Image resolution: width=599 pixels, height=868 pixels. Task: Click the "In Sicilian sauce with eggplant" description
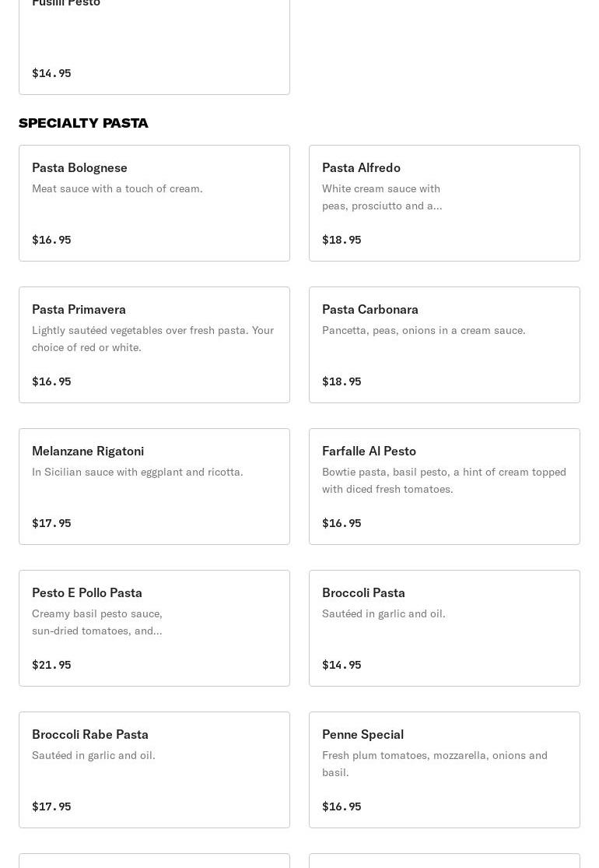click(x=138, y=472)
